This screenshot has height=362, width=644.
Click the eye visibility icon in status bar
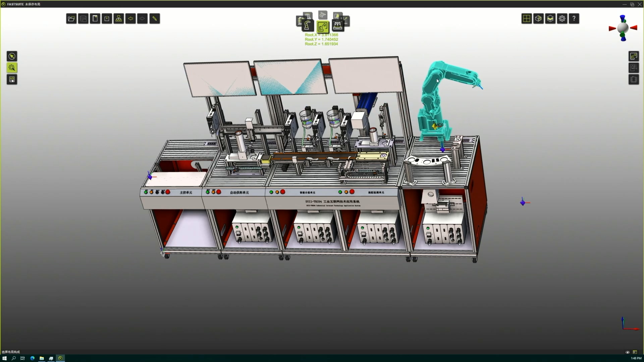pos(628,352)
